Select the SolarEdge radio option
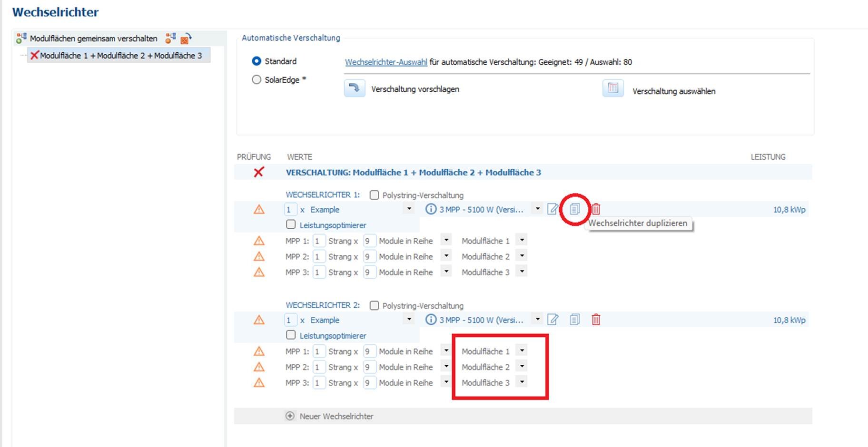The height and width of the screenshot is (447, 868). 256,80
